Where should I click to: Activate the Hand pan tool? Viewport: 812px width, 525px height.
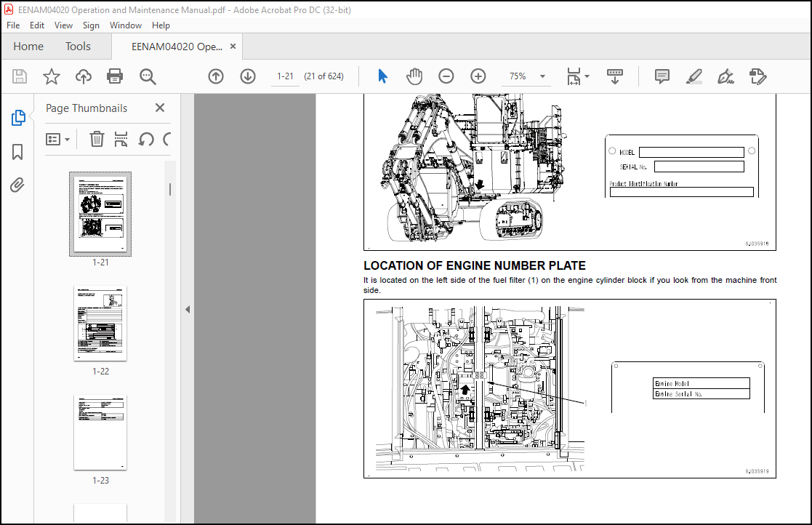click(x=414, y=76)
